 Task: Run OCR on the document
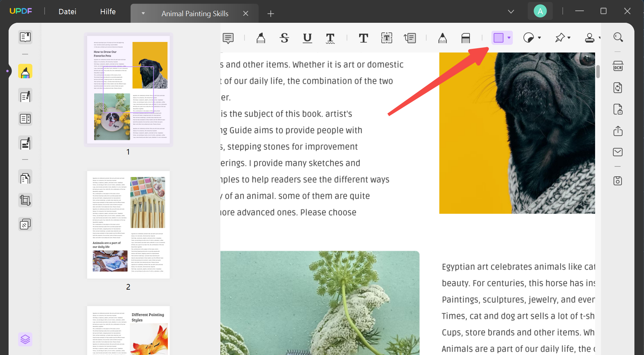[x=618, y=66]
